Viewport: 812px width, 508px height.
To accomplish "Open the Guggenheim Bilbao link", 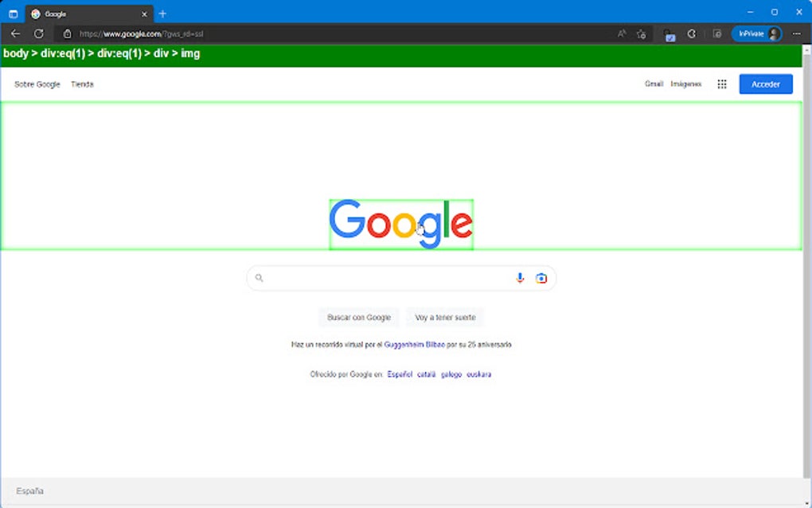I will [415, 344].
